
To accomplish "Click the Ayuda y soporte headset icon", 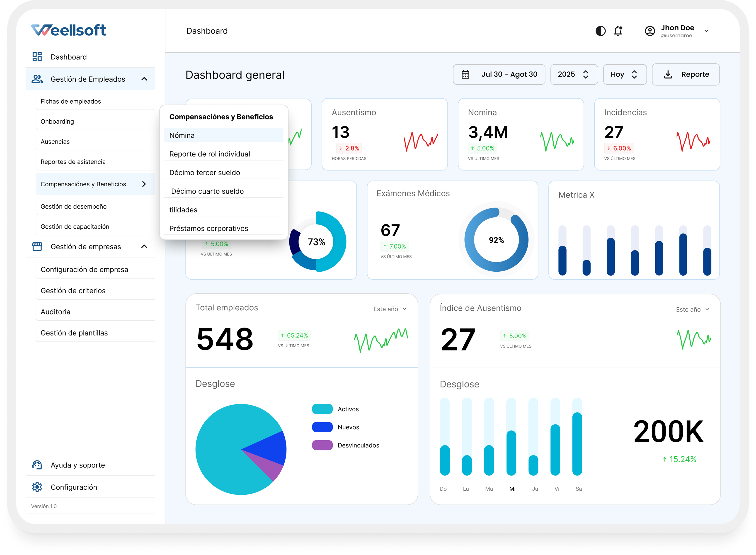I will (x=37, y=465).
